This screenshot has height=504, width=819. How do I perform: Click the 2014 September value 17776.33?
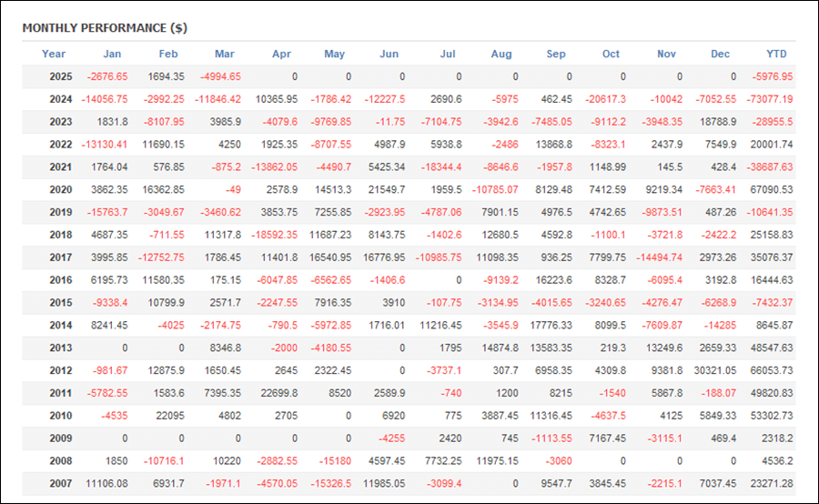(x=551, y=326)
